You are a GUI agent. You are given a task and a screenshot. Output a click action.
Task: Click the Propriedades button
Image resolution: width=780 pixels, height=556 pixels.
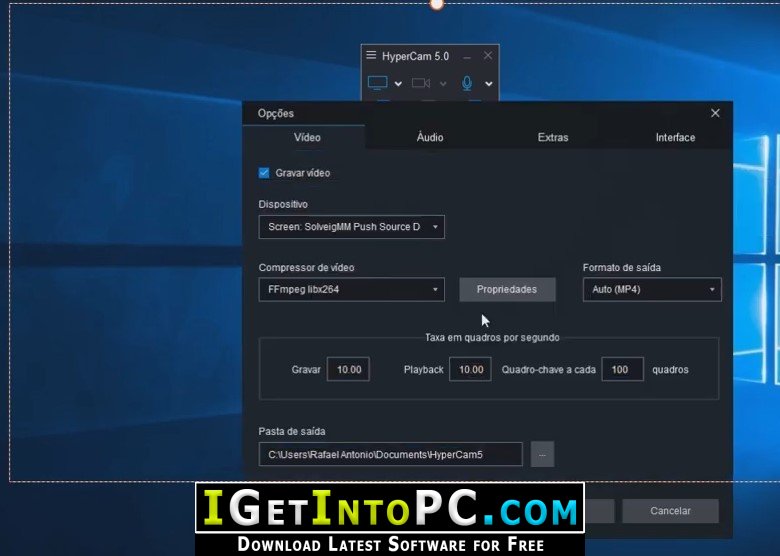click(x=507, y=289)
